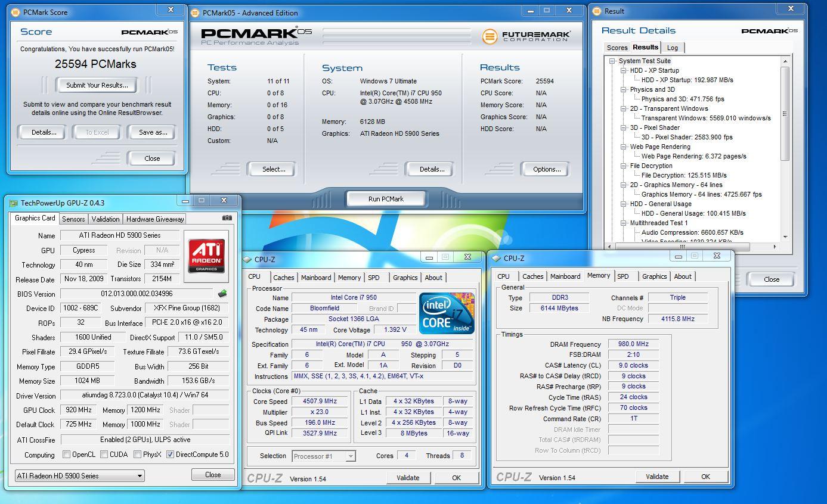Click the Result tree horizontal scroll right arrow
The width and height of the screenshot is (827, 504).
point(775,246)
